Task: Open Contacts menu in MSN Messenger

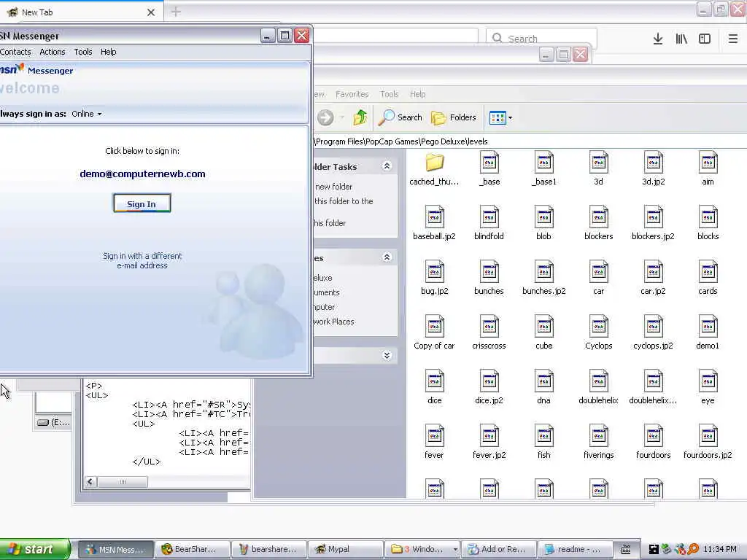Action: click(15, 52)
